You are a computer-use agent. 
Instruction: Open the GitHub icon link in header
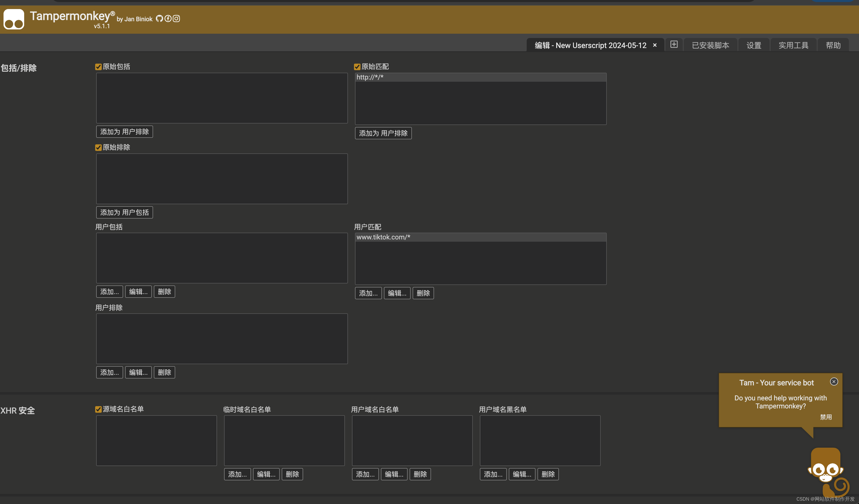pyautogui.click(x=159, y=18)
